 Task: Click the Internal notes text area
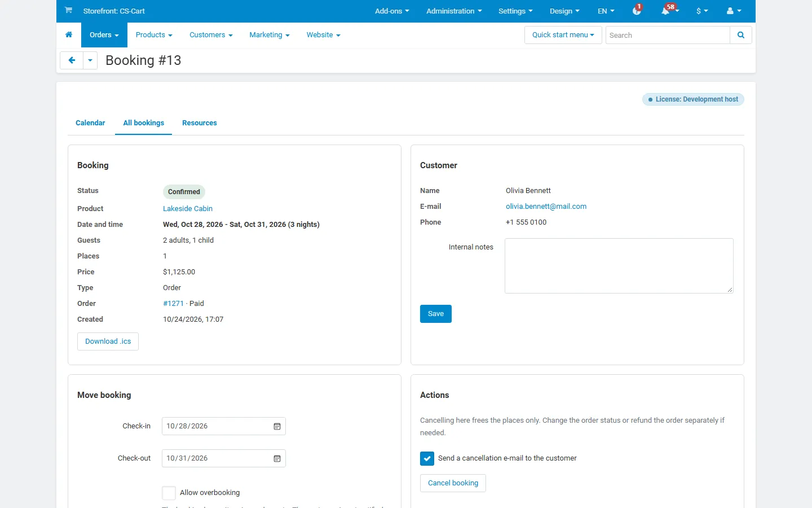619,266
